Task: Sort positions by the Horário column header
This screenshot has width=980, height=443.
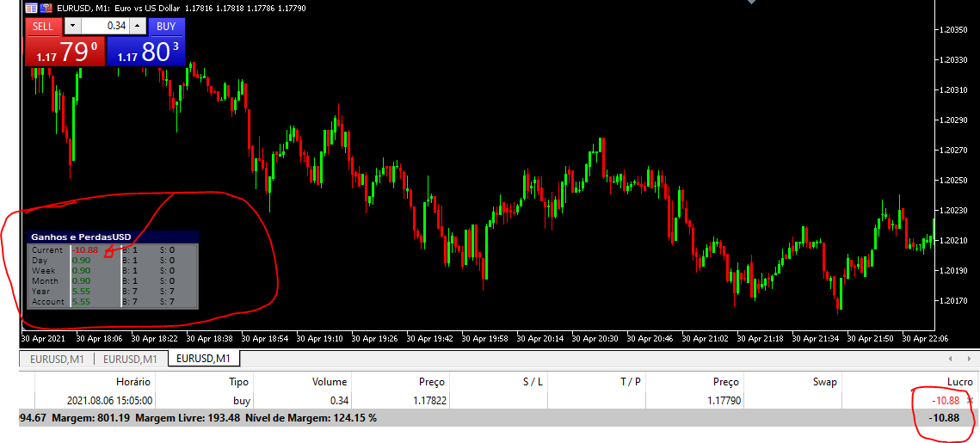Action: click(x=133, y=382)
